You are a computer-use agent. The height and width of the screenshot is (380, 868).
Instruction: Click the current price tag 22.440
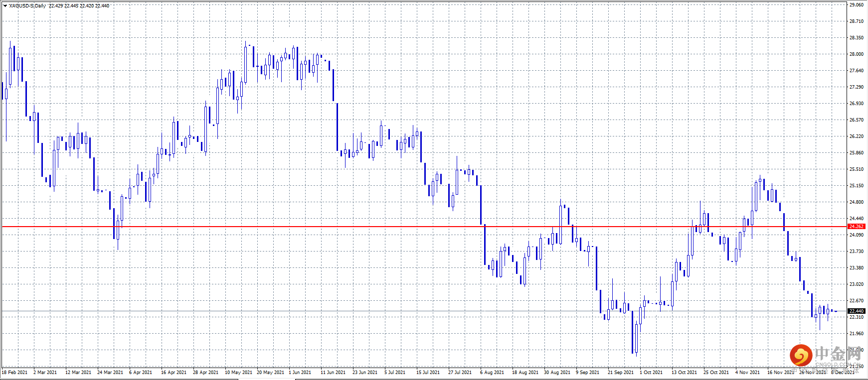click(x=856, y=311)
